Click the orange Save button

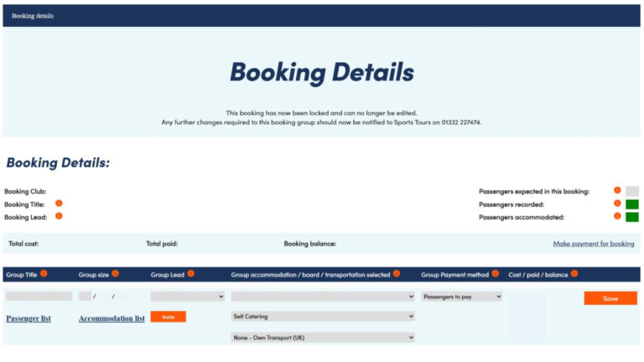point(610,298)
